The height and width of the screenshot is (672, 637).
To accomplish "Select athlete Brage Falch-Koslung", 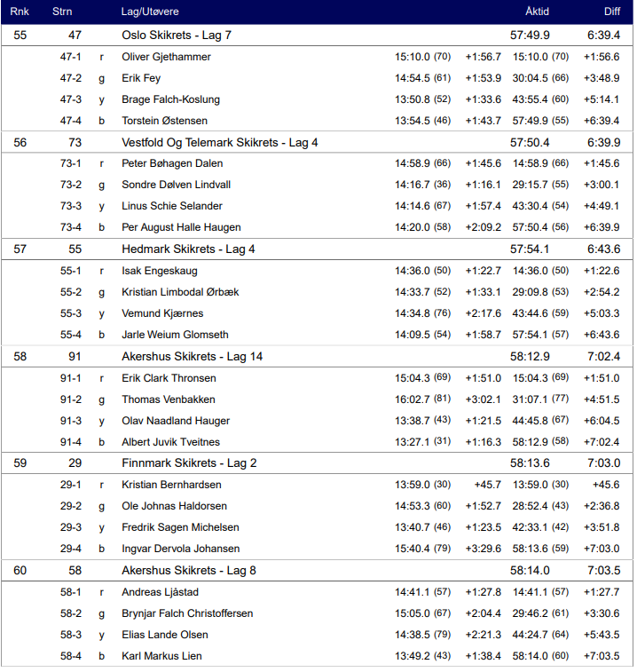I will [170, 99].
